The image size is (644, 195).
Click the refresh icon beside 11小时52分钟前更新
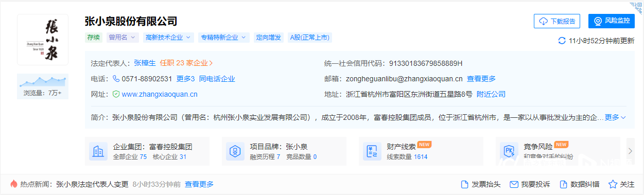click(562, 41)
